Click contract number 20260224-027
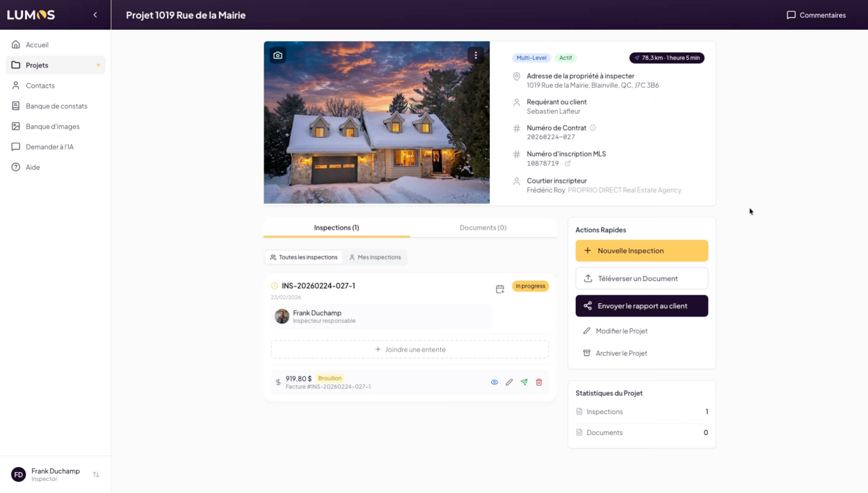Image resolution: width=868 pixels, height=493 pixels. tap(551, 137)
